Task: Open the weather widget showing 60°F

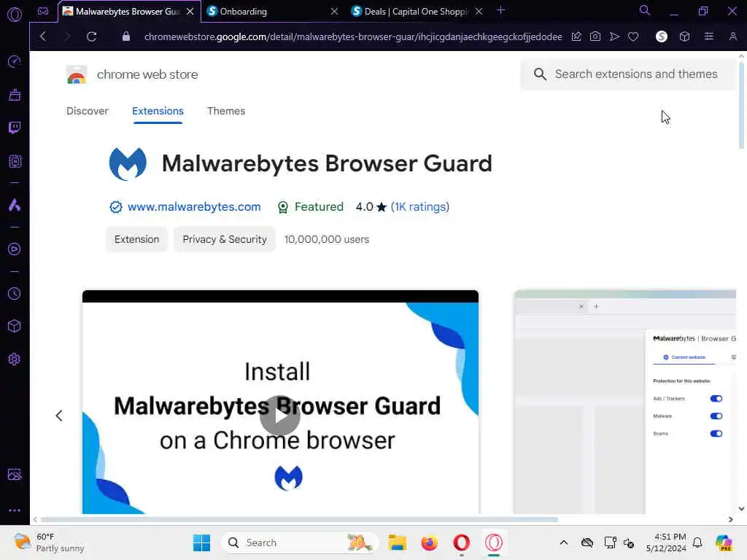Action: point(49,542)
